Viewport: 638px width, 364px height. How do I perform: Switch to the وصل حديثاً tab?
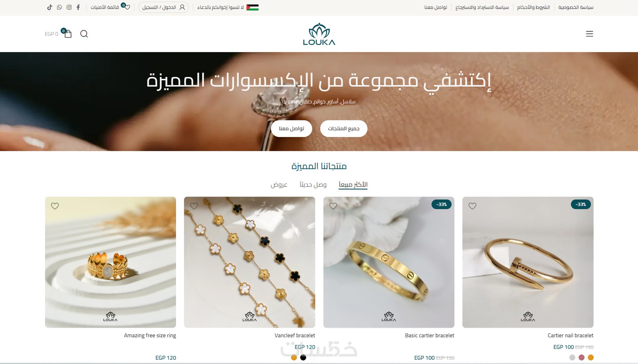tap(313, 184)
